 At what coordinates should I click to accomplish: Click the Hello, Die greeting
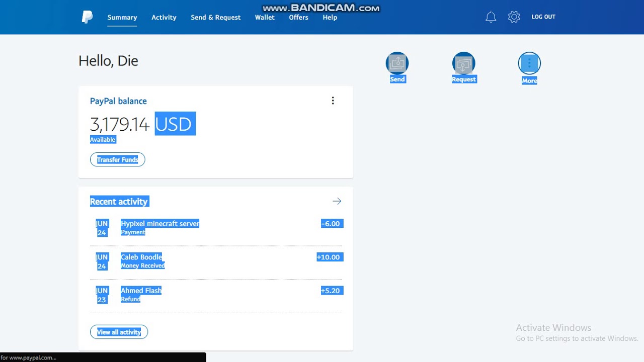108,61
